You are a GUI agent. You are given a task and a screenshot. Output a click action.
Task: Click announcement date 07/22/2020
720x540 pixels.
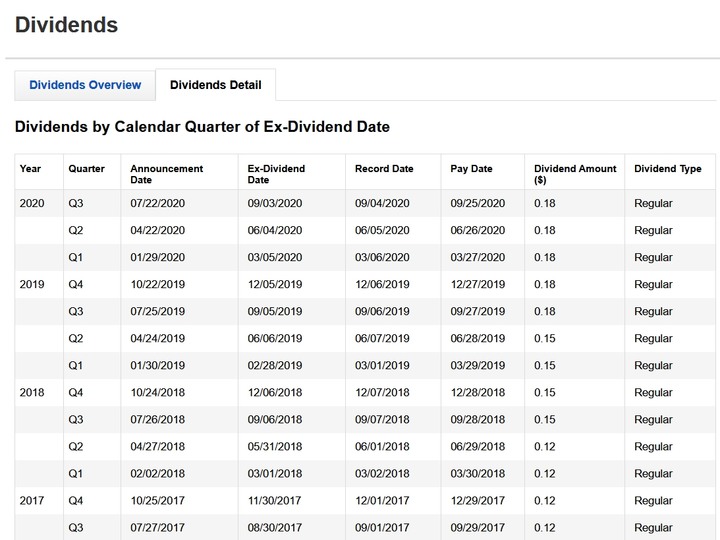click(x=158, y=203)
